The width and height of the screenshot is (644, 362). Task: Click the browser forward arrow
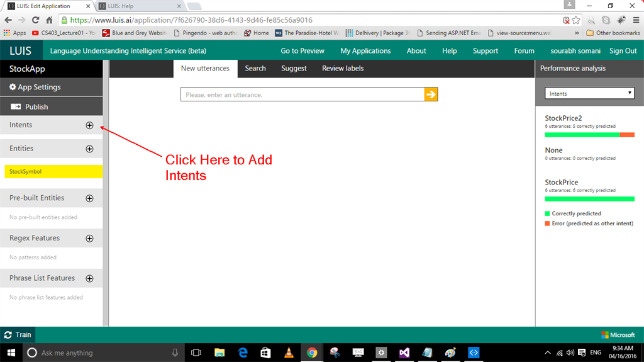22,20
